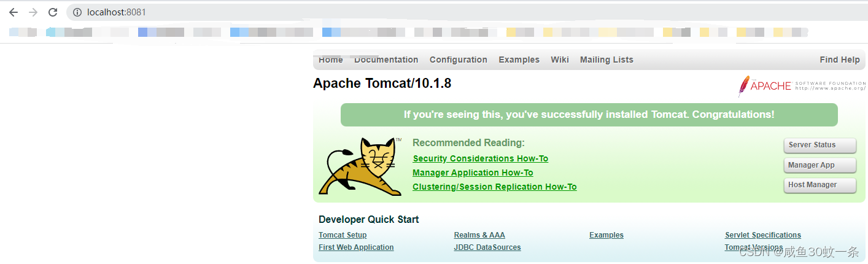Click the Recommended Reading heading
This screenshot has height=264, width=868.
pos(468,143)
